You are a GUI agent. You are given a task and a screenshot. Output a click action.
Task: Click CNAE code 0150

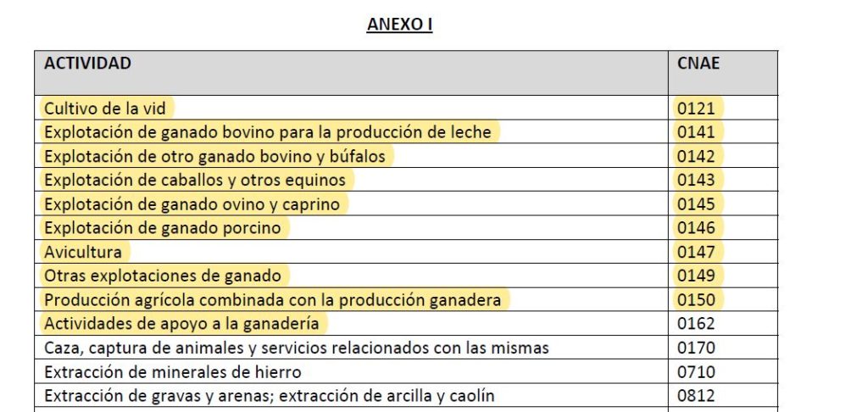point(697,299)
